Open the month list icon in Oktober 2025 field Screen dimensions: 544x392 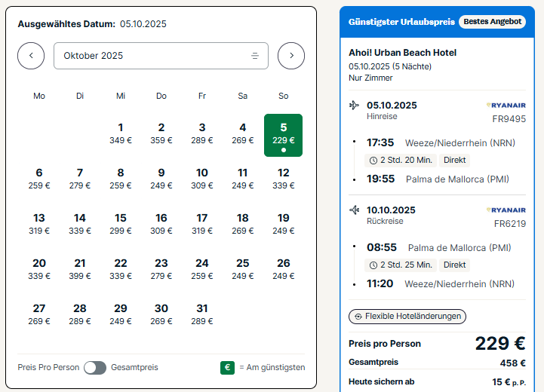[x=255, y=56]
